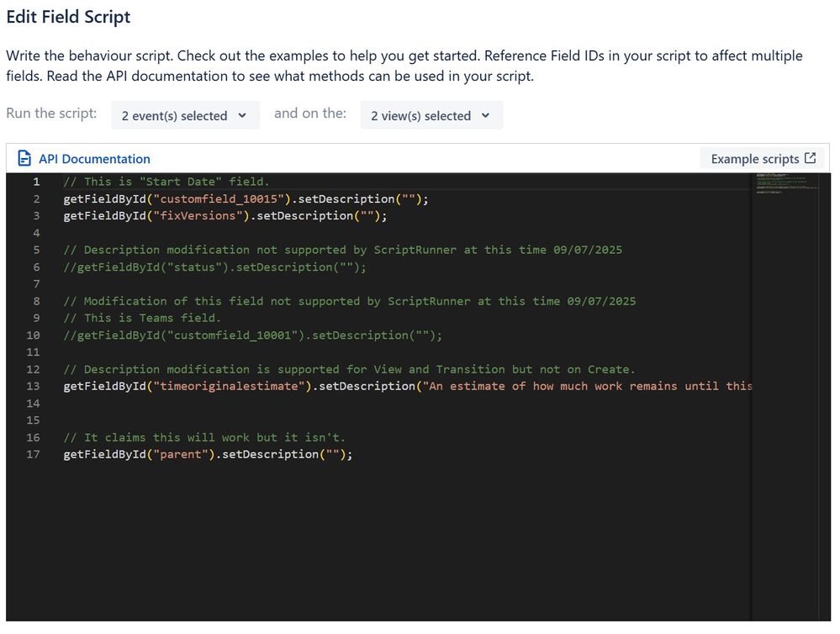Open the Example scripts button

tap(763, 159)
